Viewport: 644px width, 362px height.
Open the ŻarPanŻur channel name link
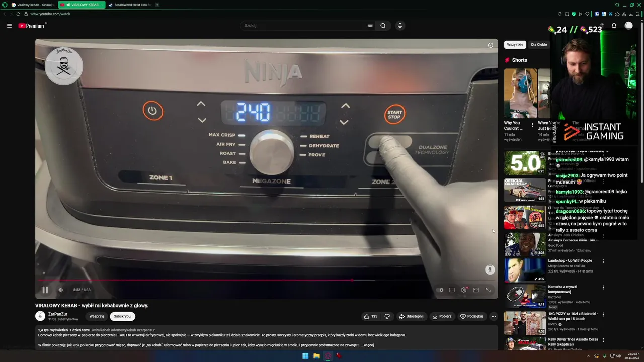[58, 314]
